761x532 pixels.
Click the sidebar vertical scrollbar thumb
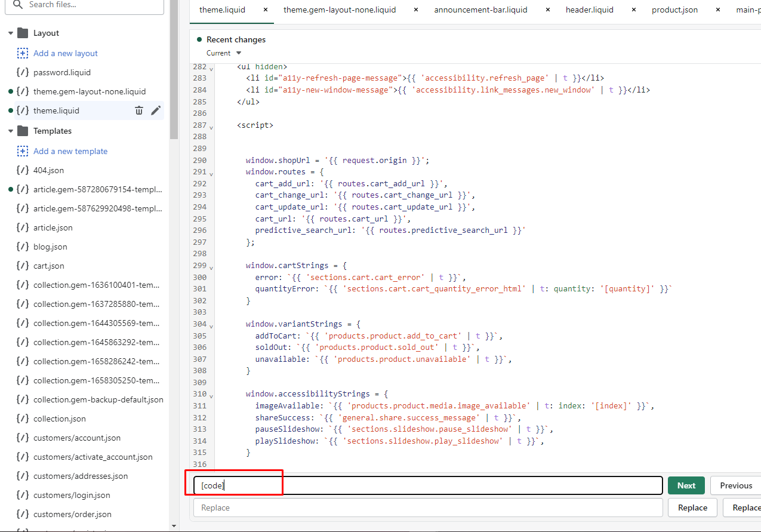point(174,69)
